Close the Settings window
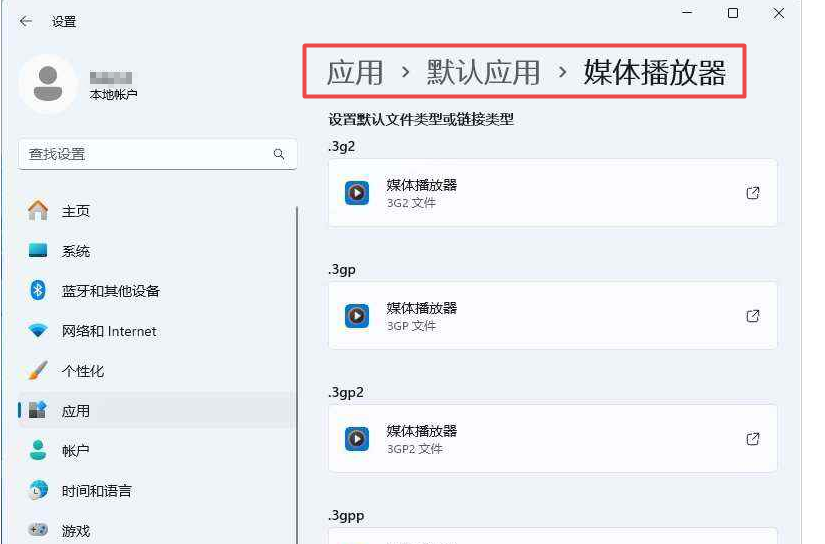 pyautogui.click(x=779, y=13)
